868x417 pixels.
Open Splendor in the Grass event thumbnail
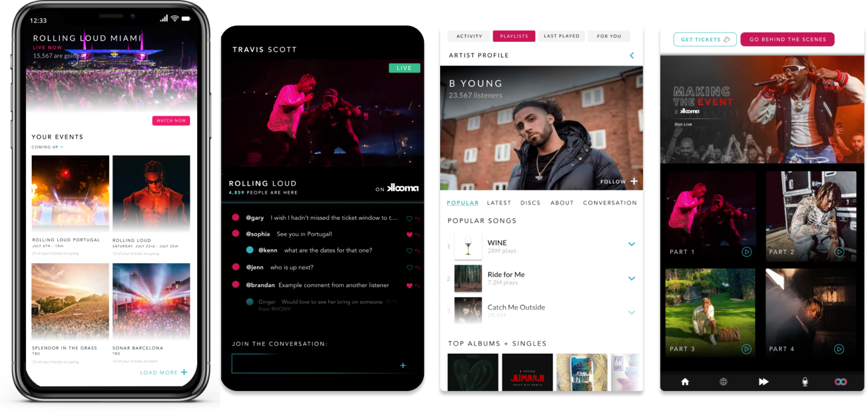click(70, 302)
